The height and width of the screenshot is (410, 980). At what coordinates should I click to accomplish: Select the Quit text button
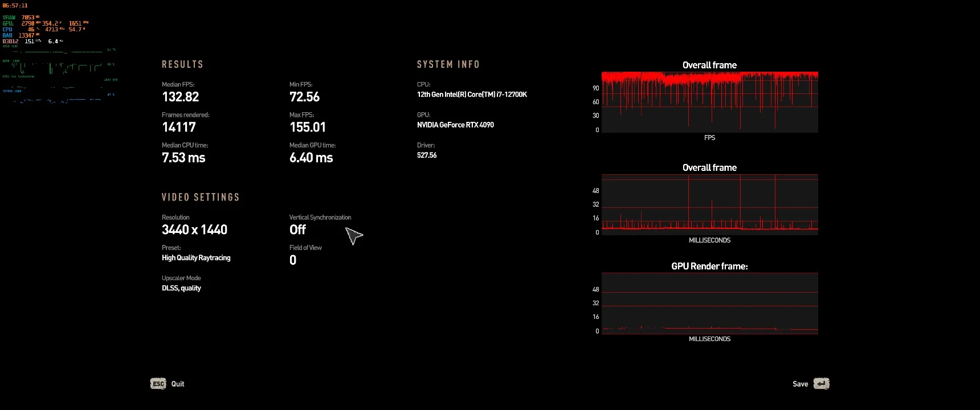[178, 384]
